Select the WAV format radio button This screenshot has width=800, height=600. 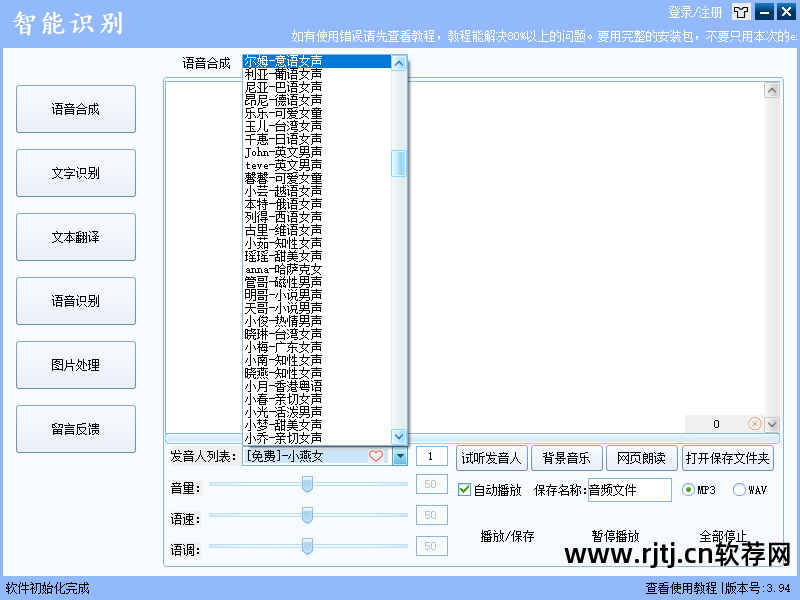[x=739, y=490]
